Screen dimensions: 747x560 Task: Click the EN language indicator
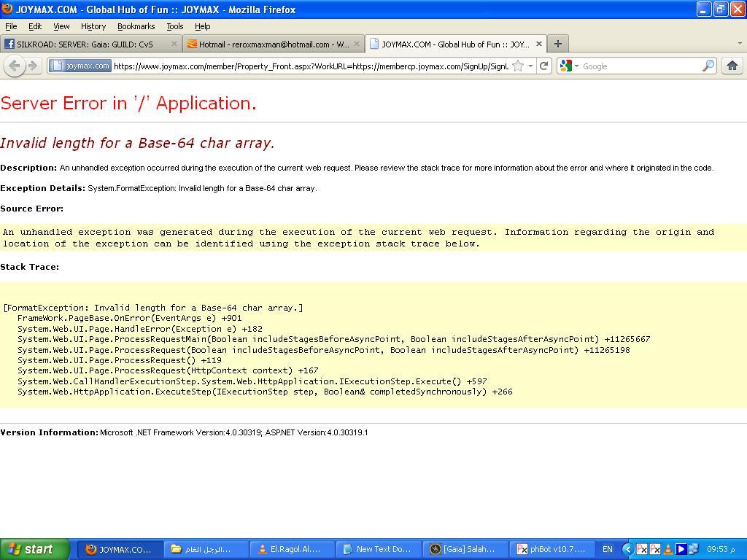(608, 549)
